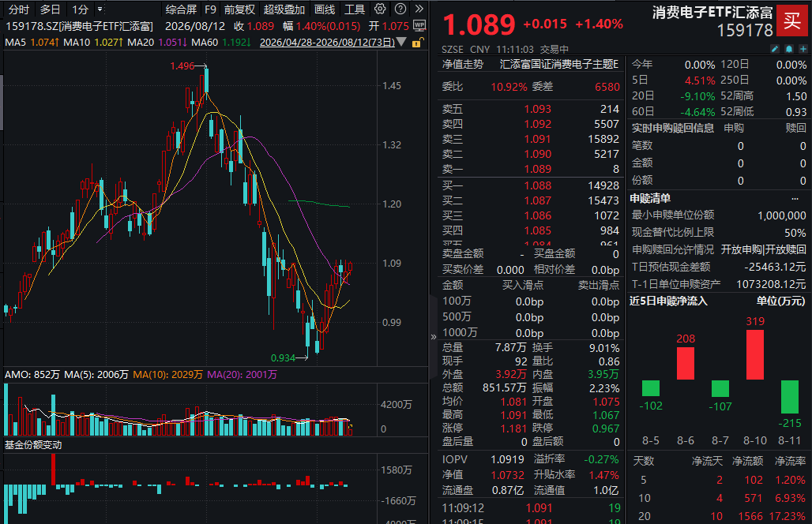Add to watchlist with plus icon
The image size is (812, 524).
803,49
